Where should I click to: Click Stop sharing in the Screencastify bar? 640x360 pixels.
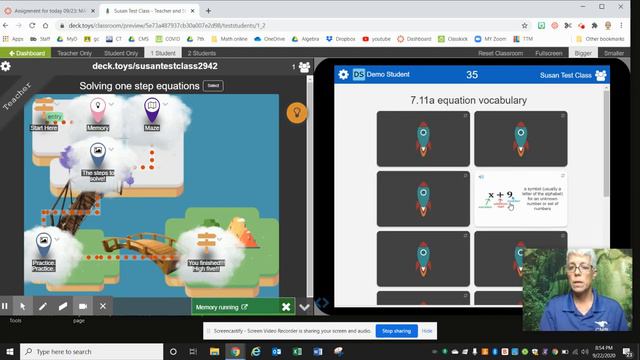pos(396,331)
